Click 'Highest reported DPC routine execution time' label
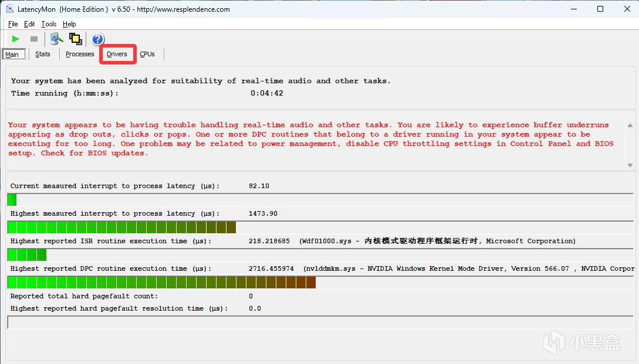Screen dimensions: 639x364 tap(111, 268)
